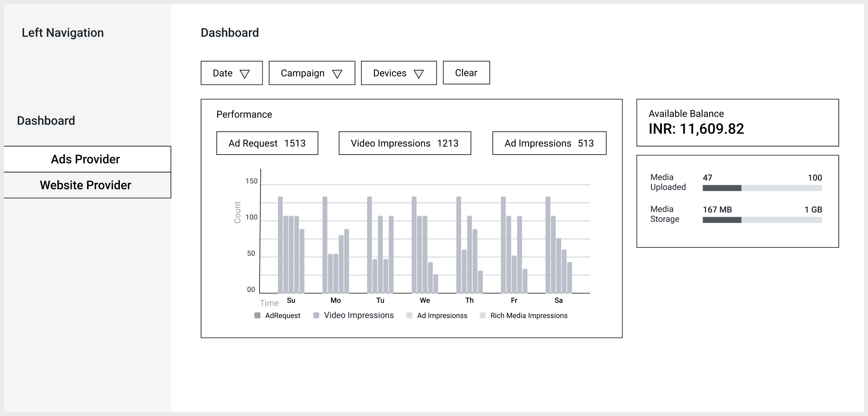Click the We label on chart axis
Image resolution: width=868 pixels, height=416 pixels.
click(x=424, y=300)
